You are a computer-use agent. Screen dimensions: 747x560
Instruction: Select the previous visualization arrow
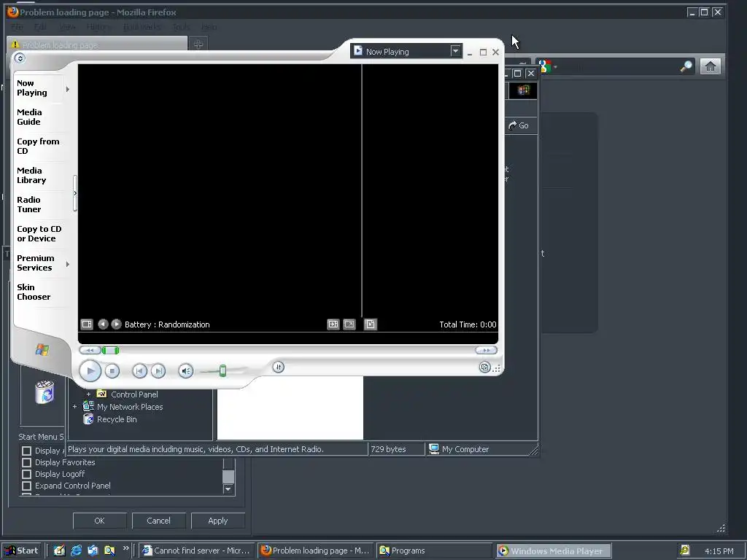(103, 324)
